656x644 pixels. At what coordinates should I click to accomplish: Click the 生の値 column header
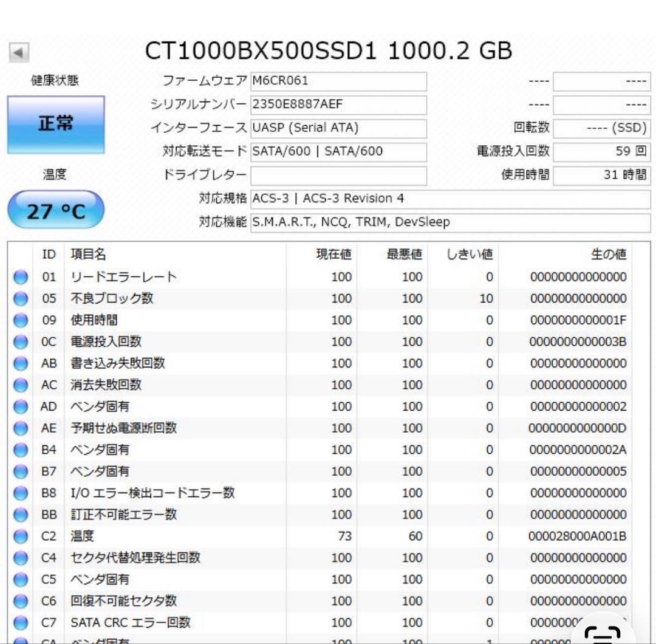pyautogui.click(x=609, y=255)
